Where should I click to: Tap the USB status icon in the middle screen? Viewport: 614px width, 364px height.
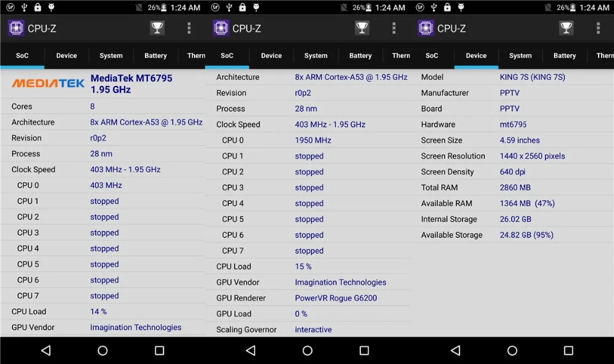pyautogui.click(x=229, y=7)
